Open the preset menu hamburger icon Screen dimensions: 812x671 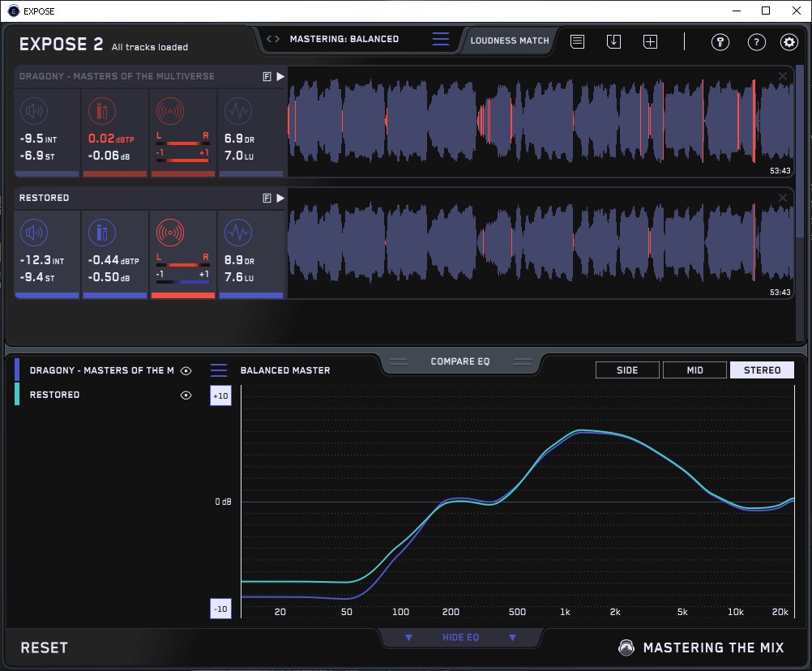tap(441, 39)
